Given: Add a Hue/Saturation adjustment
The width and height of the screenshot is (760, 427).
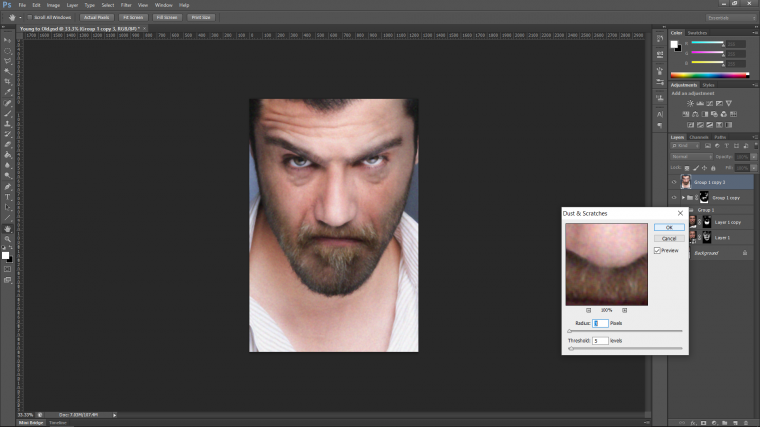Looking at the screenshot, I should click(685, 114).
